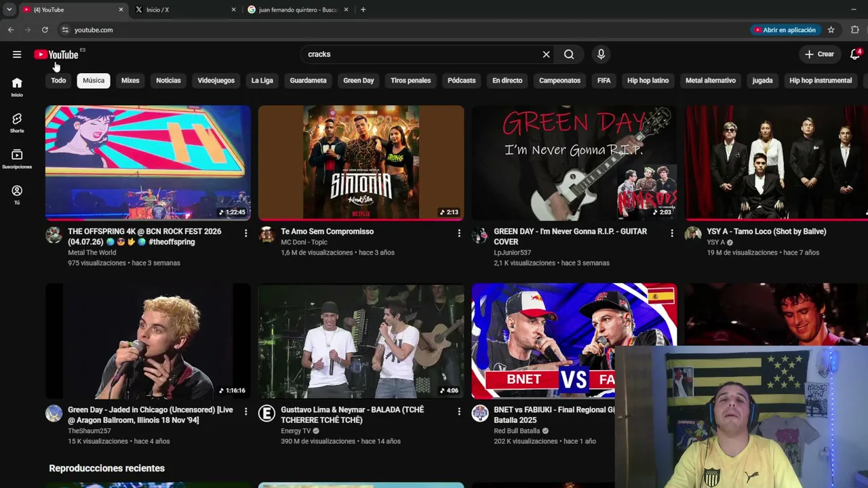Viewport: 868px width, 488px height.
Task: Select the Green Day filter chip
Action: (359, 81)
